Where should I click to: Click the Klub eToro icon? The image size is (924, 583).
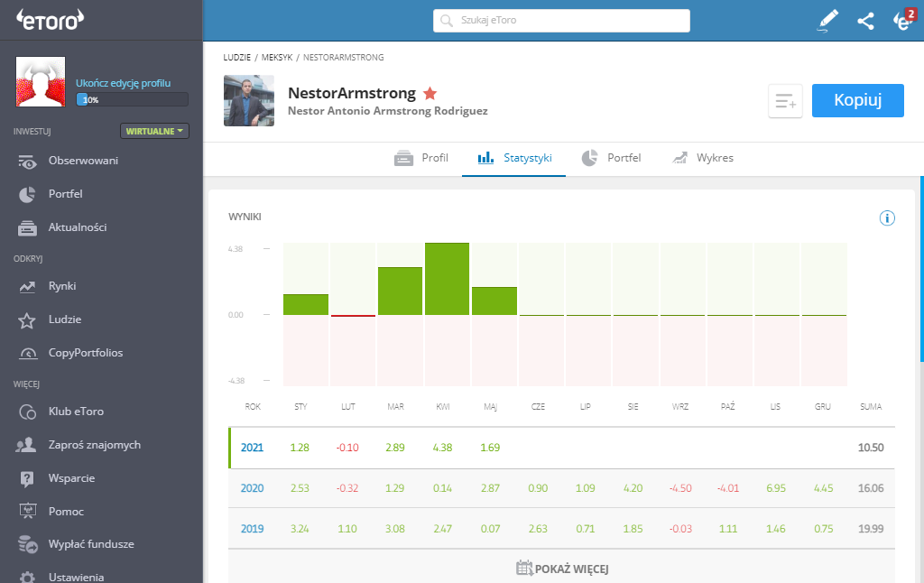click(28, 412)
